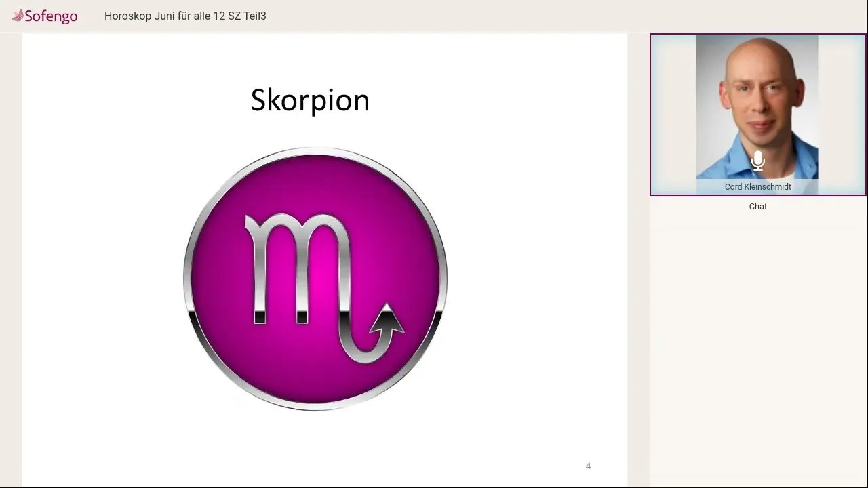Click the Scorpio zodiac symbol image
Screen dimensions: 868x488
315,279
